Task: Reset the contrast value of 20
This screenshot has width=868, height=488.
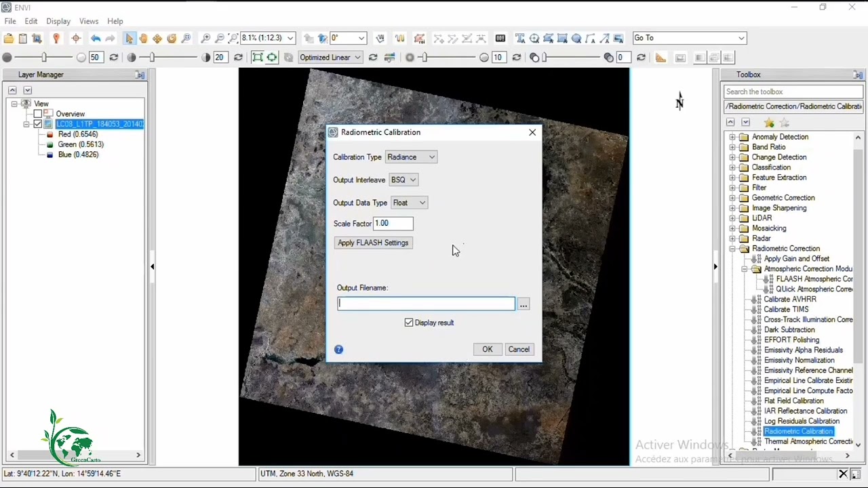Action: (238, 58)
